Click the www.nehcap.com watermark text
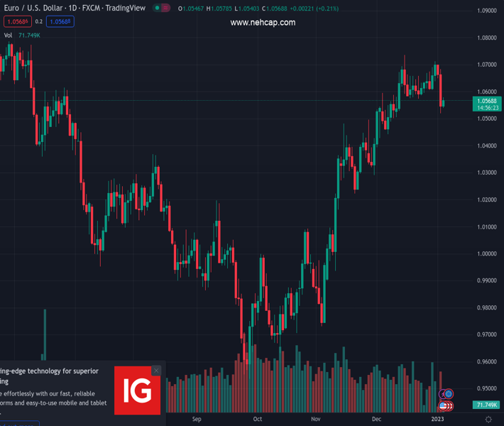 262,23
